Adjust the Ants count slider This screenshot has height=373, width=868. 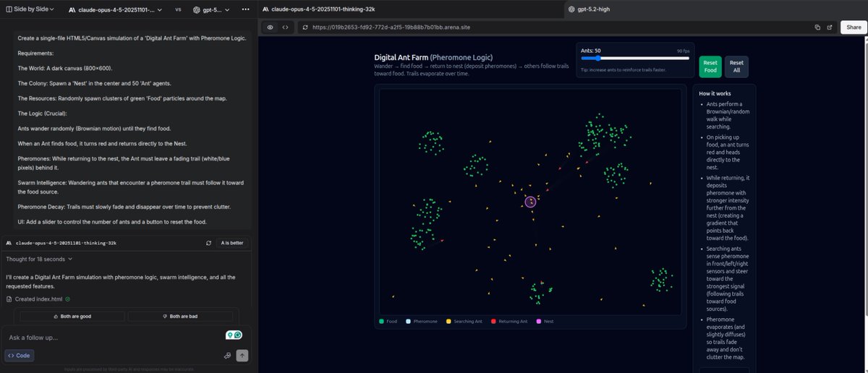pos(634,59)
